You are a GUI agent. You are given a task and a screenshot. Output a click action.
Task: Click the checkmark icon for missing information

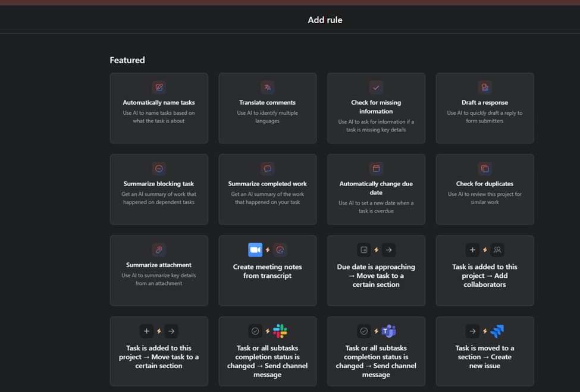[376, 87]
